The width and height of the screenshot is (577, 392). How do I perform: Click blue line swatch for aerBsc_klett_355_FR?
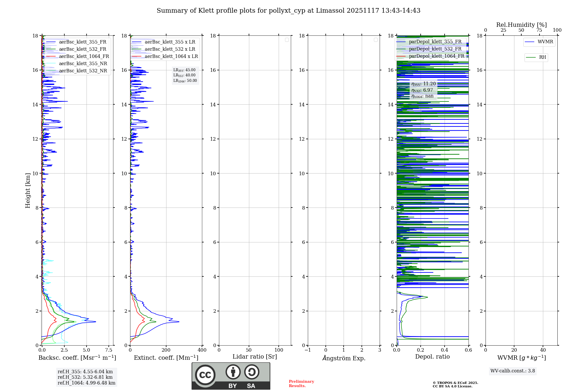[x=51, y=42]
